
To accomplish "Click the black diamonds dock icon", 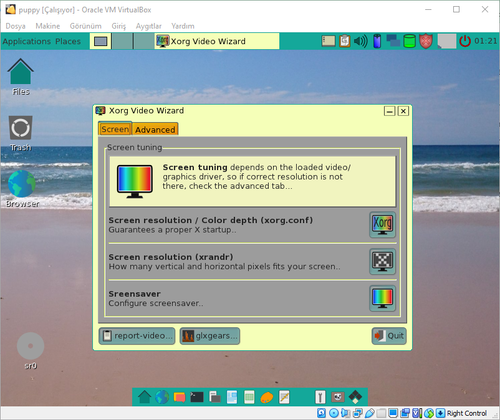I will coord(355,397).
